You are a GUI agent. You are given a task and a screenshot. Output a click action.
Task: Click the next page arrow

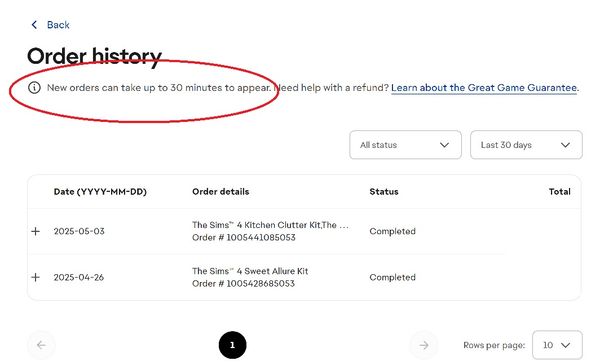click(424, 345)
